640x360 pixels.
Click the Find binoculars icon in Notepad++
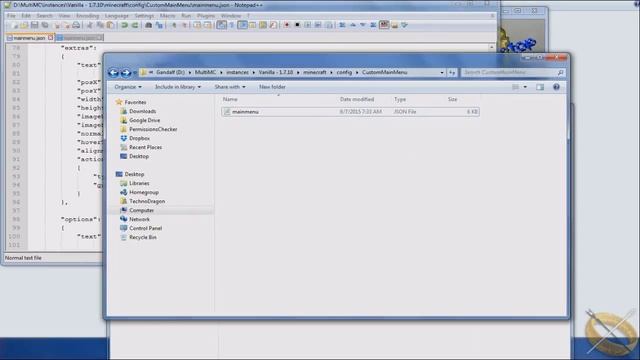149,25
